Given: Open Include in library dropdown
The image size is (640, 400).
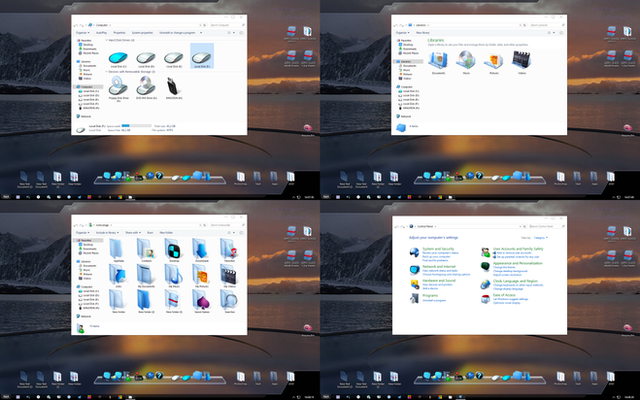Looking at the screenshot, I should click(x=107, y=233).
